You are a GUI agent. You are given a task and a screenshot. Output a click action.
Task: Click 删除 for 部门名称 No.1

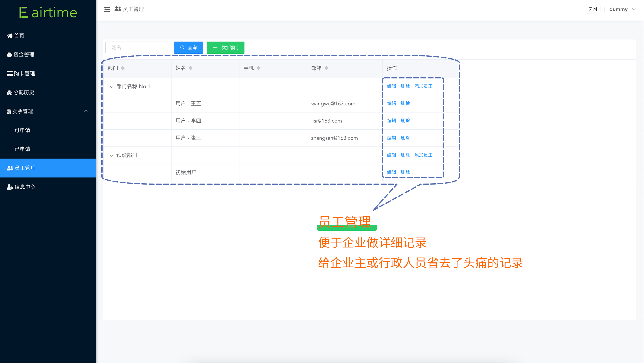[405, 86]
